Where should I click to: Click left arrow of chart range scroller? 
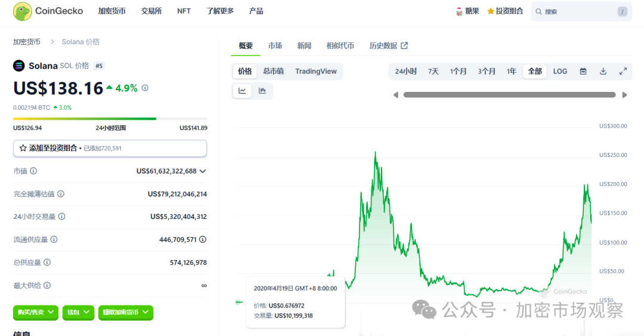[396, 95]
